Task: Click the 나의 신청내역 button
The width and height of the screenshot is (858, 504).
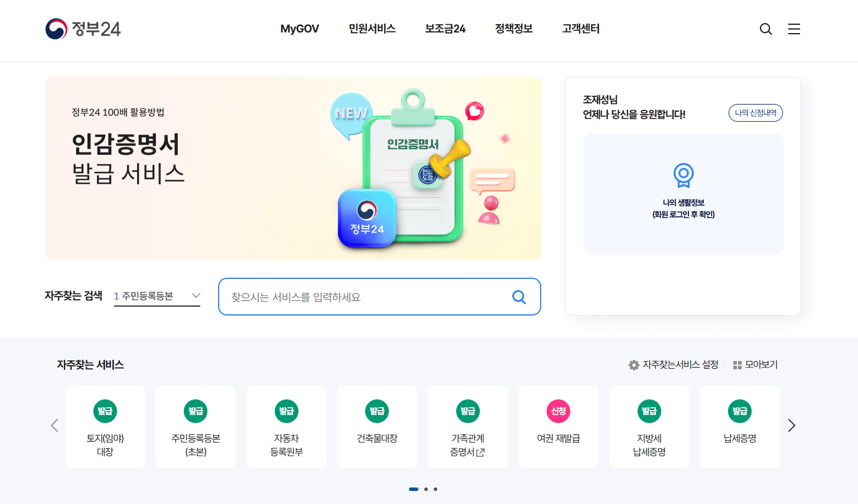Action: point(756,113)
